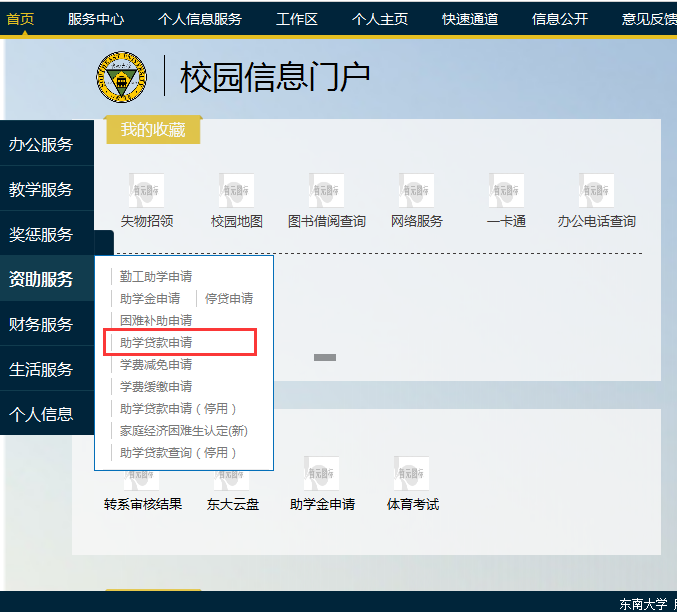Expand 财务服务 sidebar category
The height and width of the screenshot is (612, 677).
click(42, 325)
